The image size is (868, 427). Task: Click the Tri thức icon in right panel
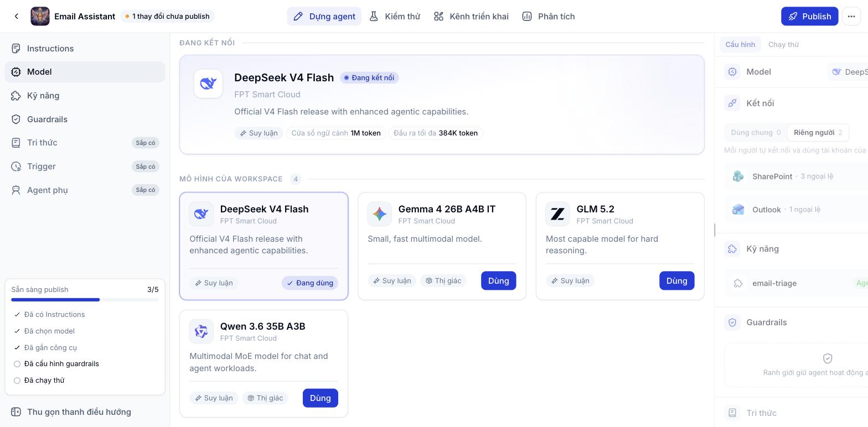pos(732,413)
